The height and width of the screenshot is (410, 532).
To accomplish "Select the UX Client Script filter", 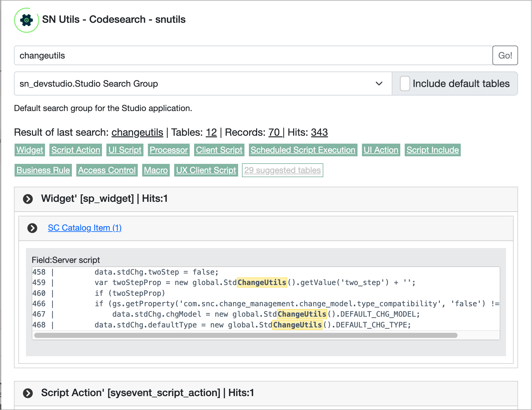I will pos(206,170).
